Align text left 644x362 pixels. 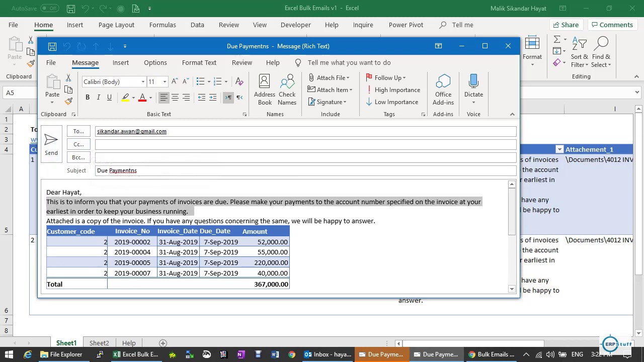coord(164,98)
